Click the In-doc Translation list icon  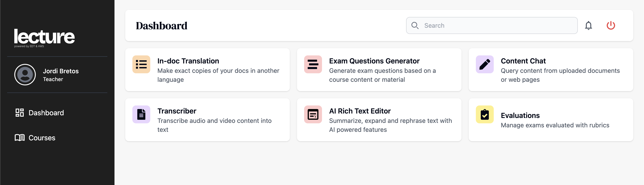[x=141, y=64]
